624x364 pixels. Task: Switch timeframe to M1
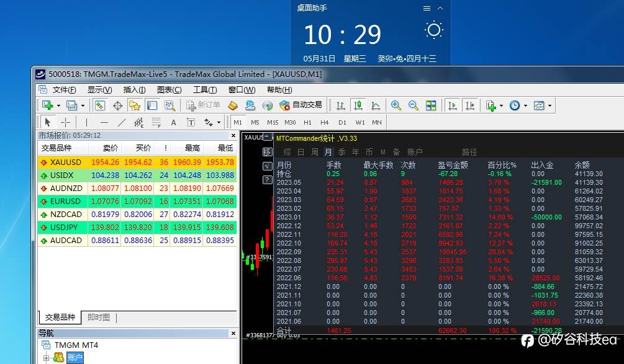click(x=238, y=122)
